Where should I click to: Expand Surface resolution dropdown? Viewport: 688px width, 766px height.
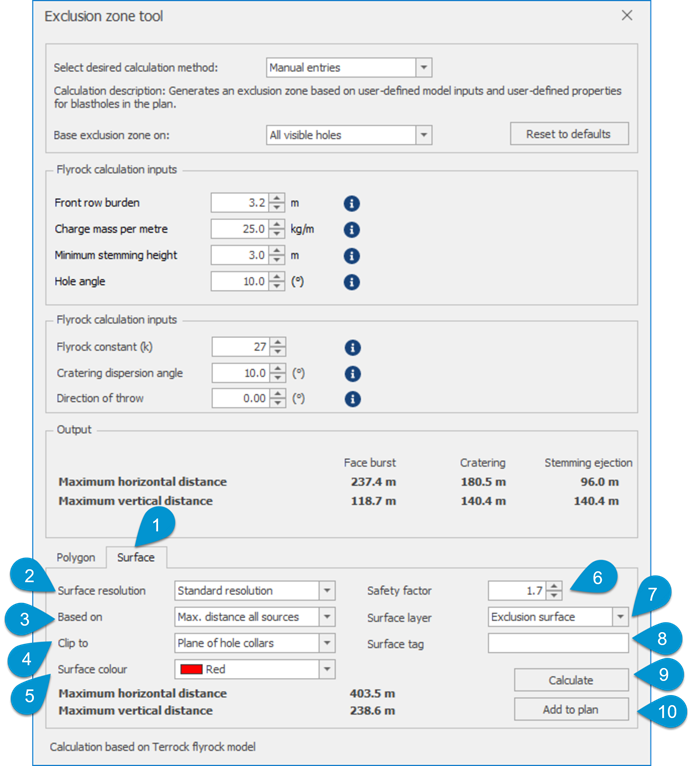point(327,591)
